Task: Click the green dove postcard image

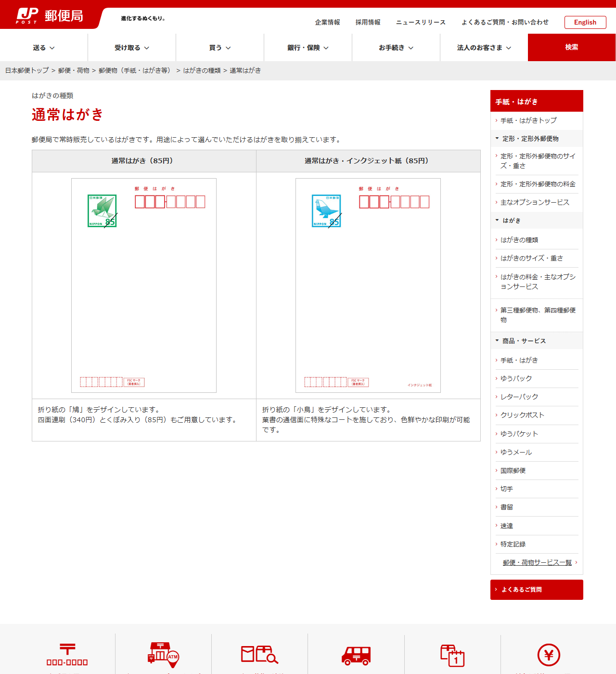Action: [x=144, y=285]
